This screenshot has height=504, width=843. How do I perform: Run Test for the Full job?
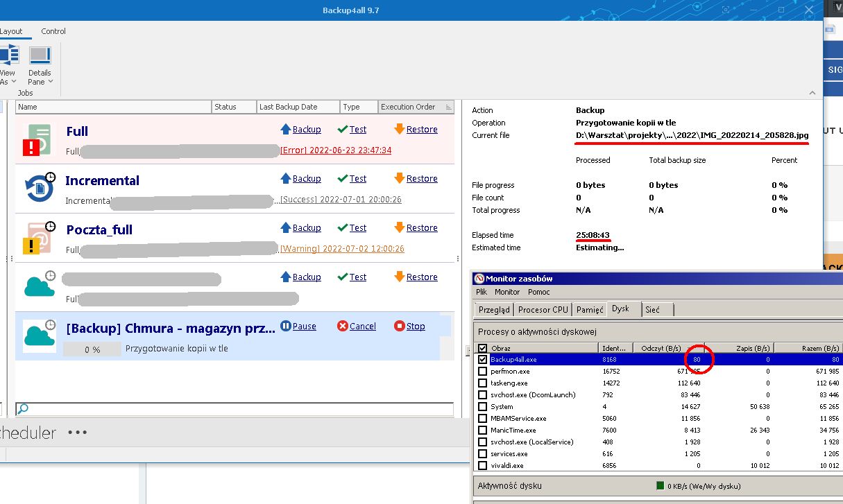(352, 129)
